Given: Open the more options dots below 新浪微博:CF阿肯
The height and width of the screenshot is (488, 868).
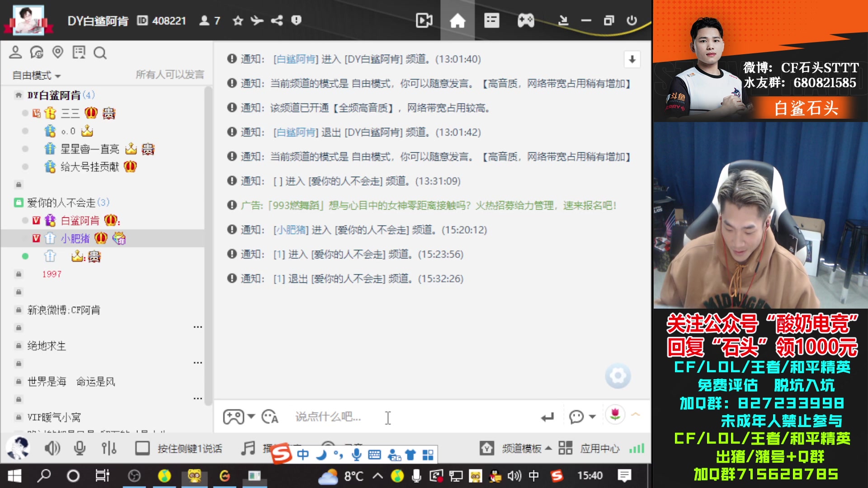Looking at the screenshot, I should 198,327.
